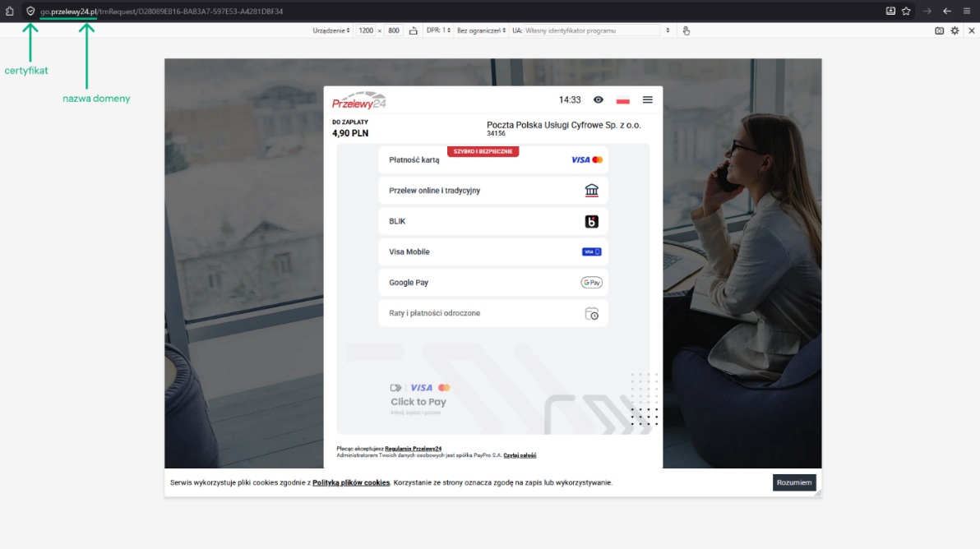
Task: Open the DPR dropdown in responsive toolbar
Action: click(438, 30)
